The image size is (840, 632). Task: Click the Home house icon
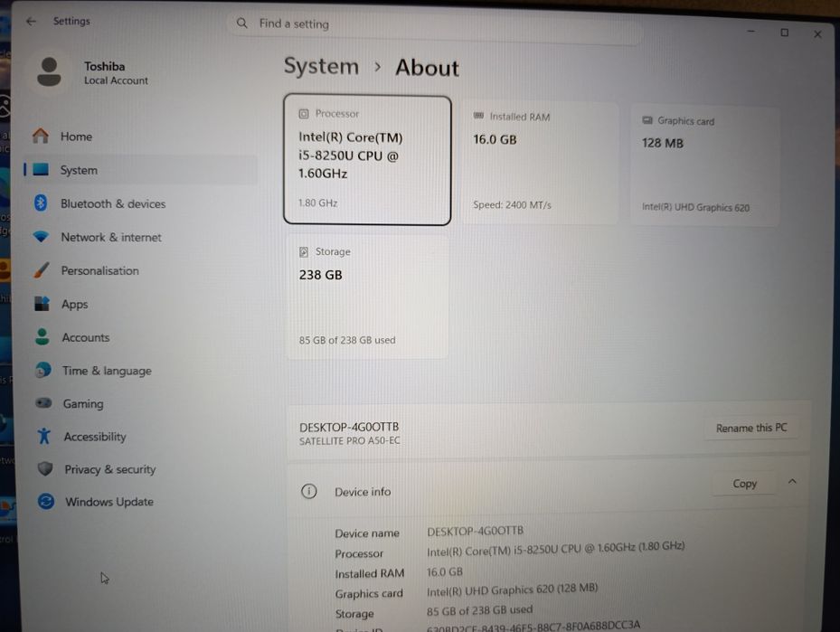(x=41, y=136)
